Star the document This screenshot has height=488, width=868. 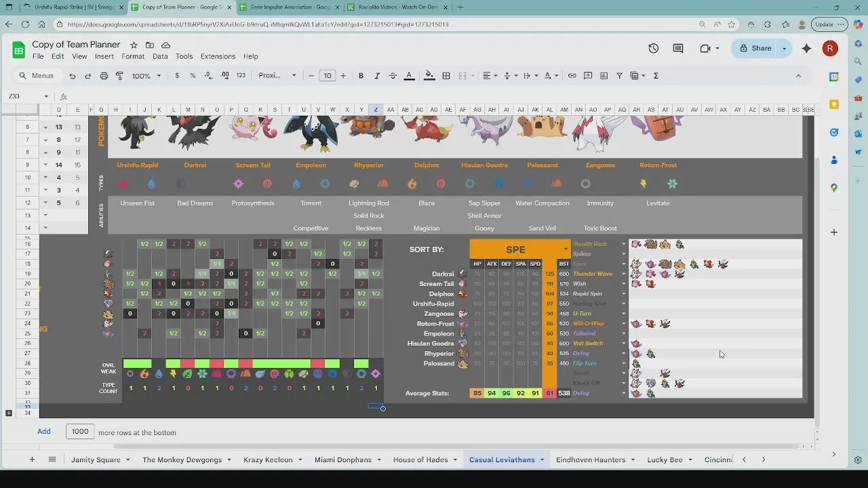click(134, 45)
